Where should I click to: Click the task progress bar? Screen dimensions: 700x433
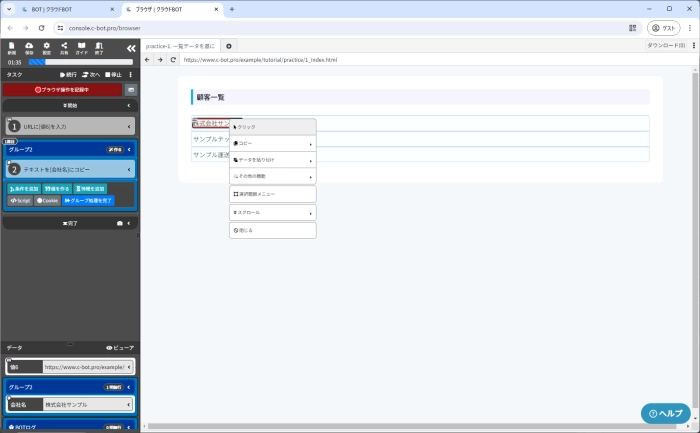tap(80, 62)
